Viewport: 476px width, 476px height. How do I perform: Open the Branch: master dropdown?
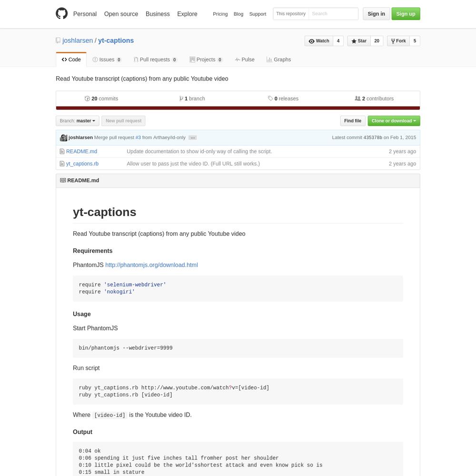pos(78,121)
